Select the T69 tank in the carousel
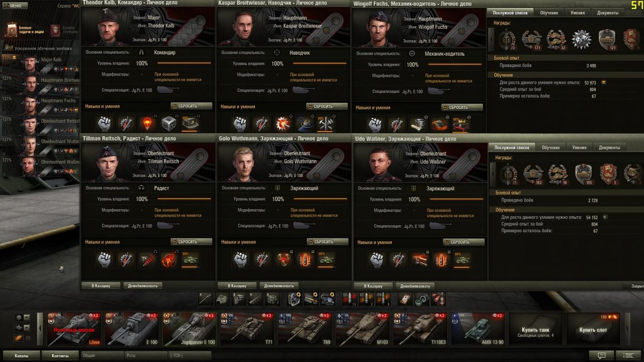This screenshot has height=362, width=644. pos(306,329)
